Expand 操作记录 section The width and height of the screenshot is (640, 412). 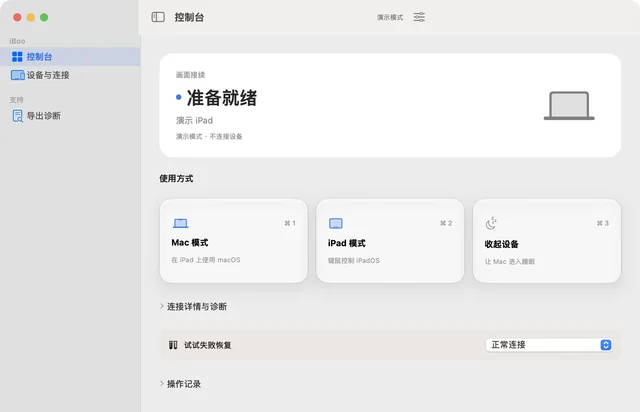[x=180, y=384]
